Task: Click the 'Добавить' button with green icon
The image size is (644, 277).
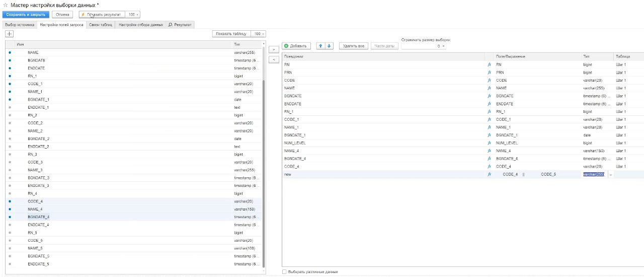Action: coord(297,46)
